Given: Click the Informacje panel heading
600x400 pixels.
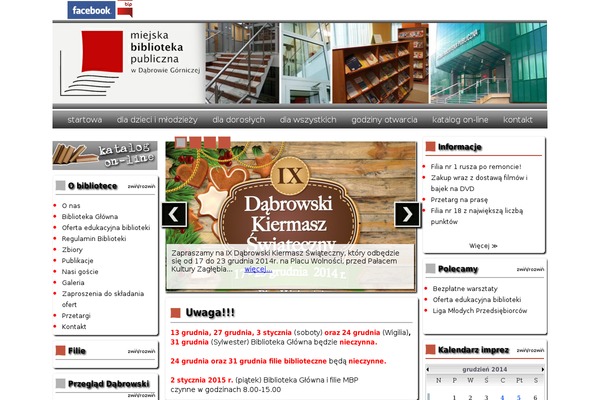Looking at the screenshot, I should pos(460,147).
